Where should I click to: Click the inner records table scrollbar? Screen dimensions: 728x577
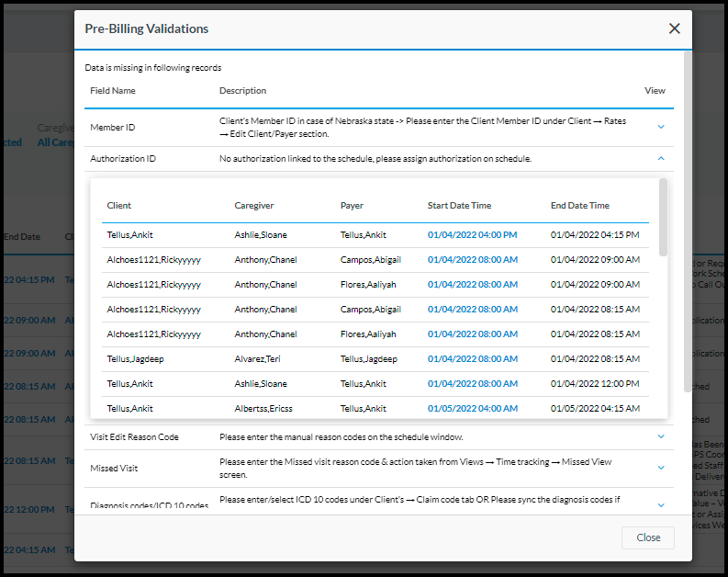pyautogui.click(x=663, y=219)
